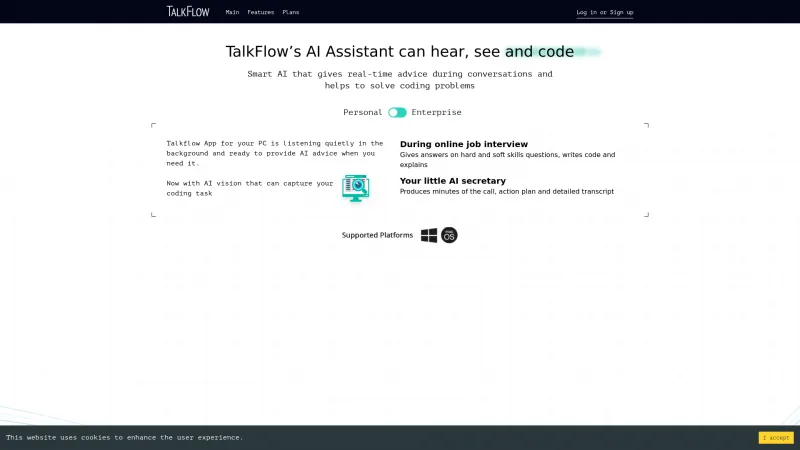Select the Personal label
This screenshot has width=800, height=450.
(362, 112)
